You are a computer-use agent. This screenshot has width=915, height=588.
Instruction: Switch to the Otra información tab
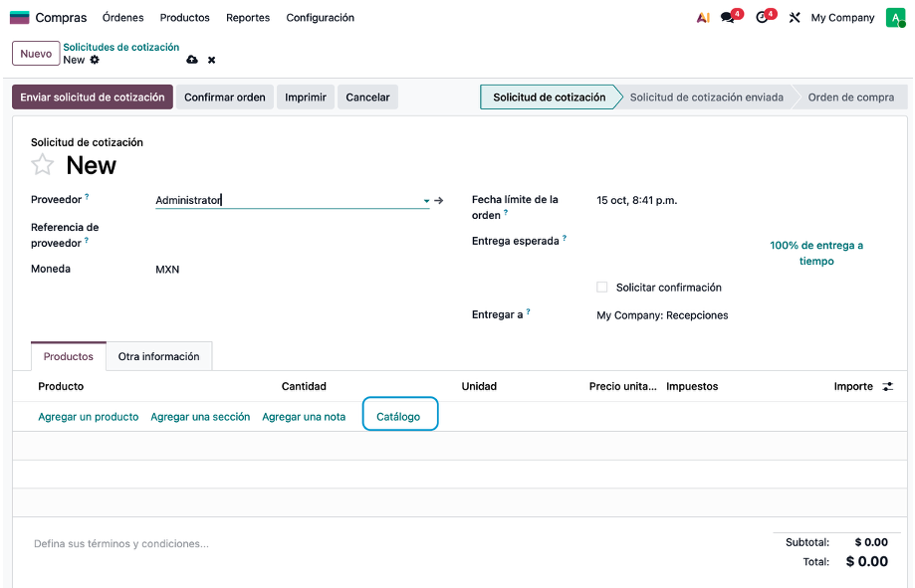click(x=158, y=356)
